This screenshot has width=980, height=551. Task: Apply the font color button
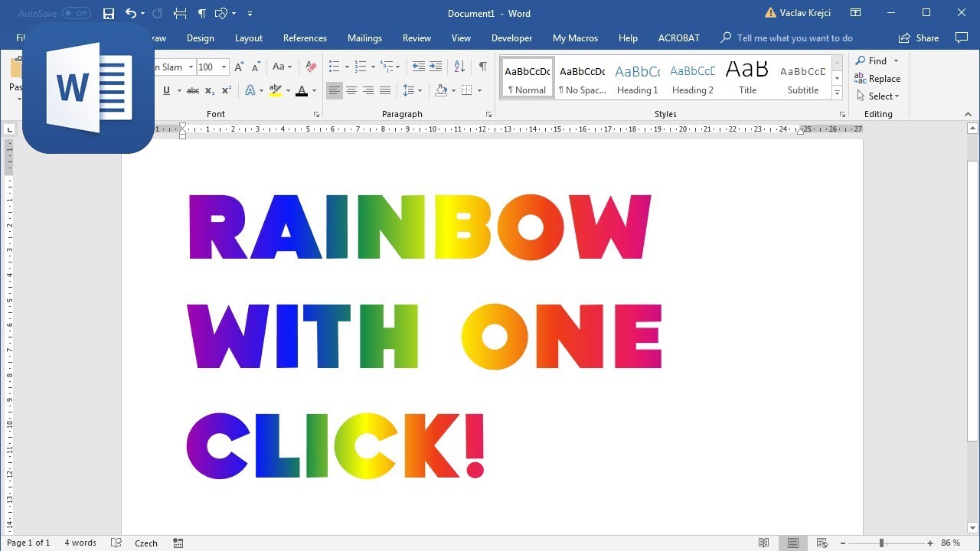point(302,90)
